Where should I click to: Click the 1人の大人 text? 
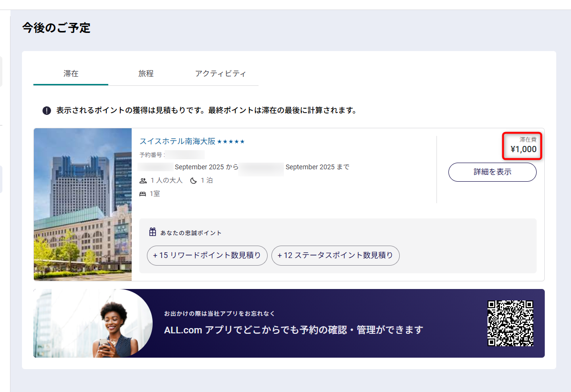[x=166, y=181]
